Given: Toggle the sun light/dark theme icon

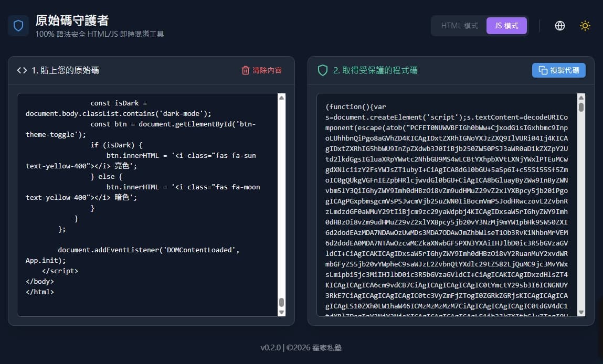Looking at the screenshot, I should [585, 26].
